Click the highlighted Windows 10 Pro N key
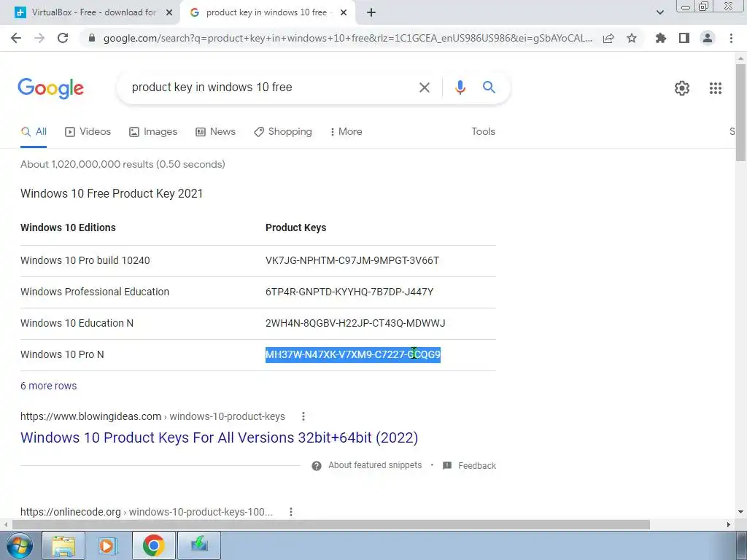Viewport: 747px width, 560px height. tap(352, 355)
